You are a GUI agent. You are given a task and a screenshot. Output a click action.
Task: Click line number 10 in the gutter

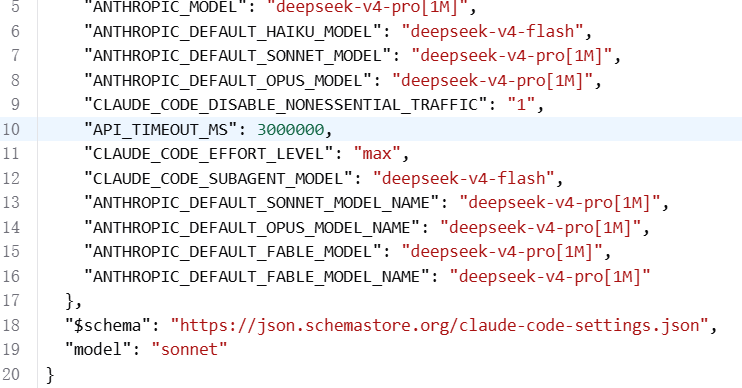coord(10,129)
